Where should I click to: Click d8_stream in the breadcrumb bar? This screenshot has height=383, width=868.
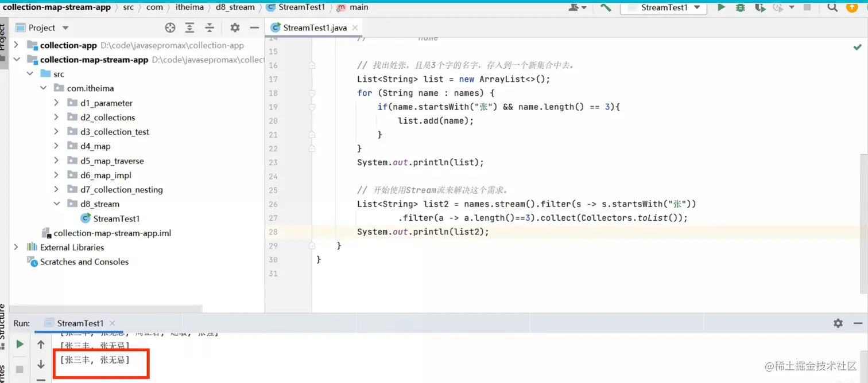pos(235,7)
